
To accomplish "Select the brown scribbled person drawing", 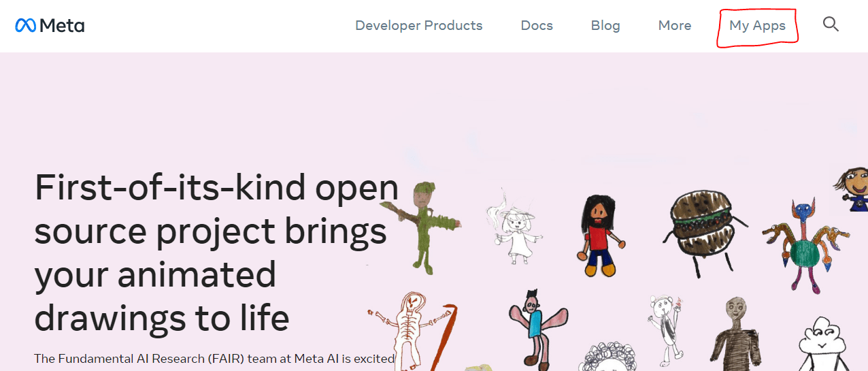I will click(x=736, y=334).
